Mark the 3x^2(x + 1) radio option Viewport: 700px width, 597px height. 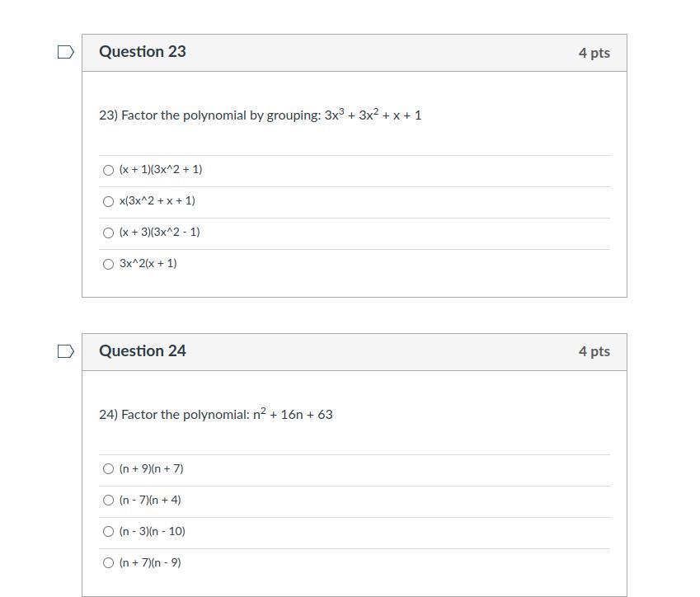click(x=109, y=264)
